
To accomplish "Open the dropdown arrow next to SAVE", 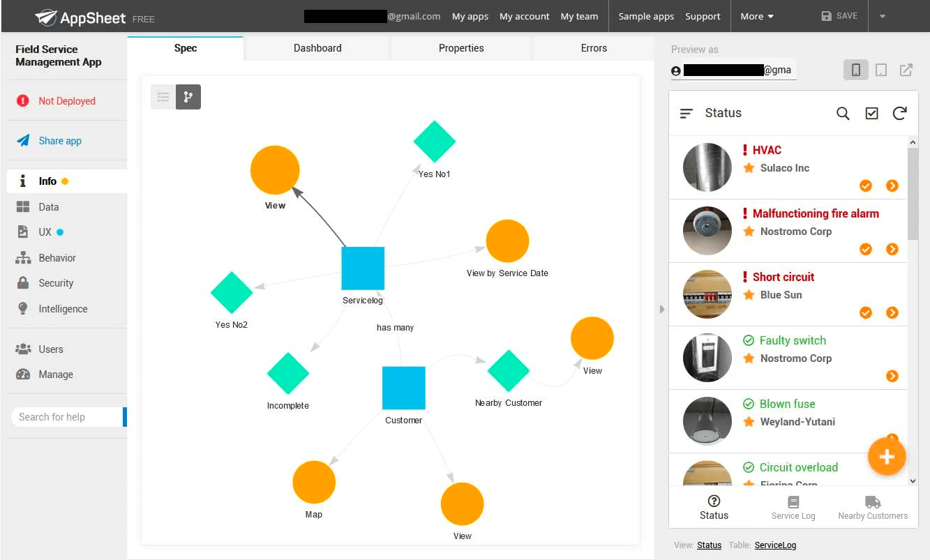I will 883,16.
